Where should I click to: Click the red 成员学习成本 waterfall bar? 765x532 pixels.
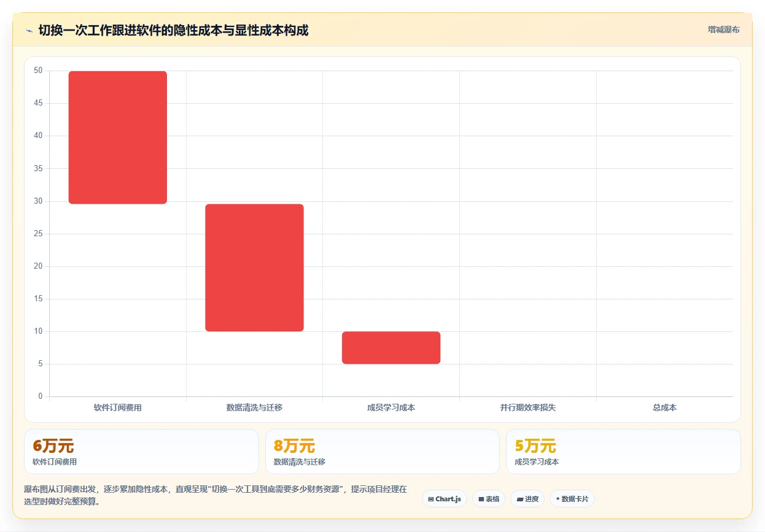pos(391,348)
